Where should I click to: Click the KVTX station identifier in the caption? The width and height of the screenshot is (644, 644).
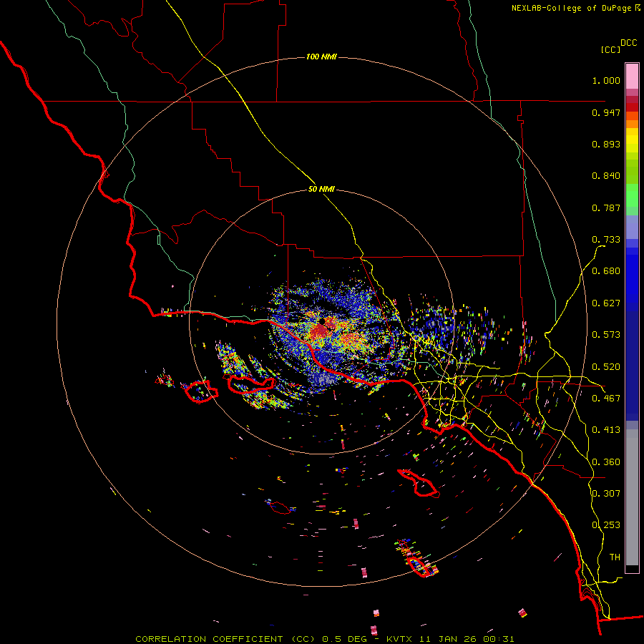click(398, 639)
